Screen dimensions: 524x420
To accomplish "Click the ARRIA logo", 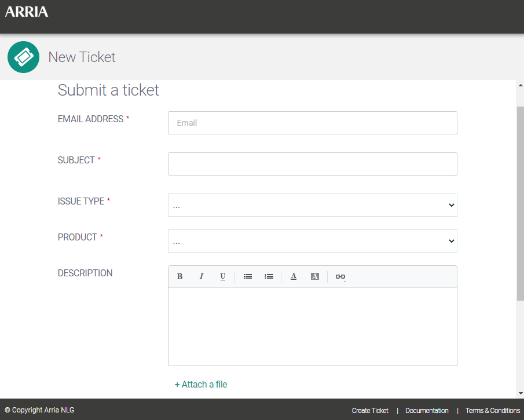I will [x=26, y=11].
